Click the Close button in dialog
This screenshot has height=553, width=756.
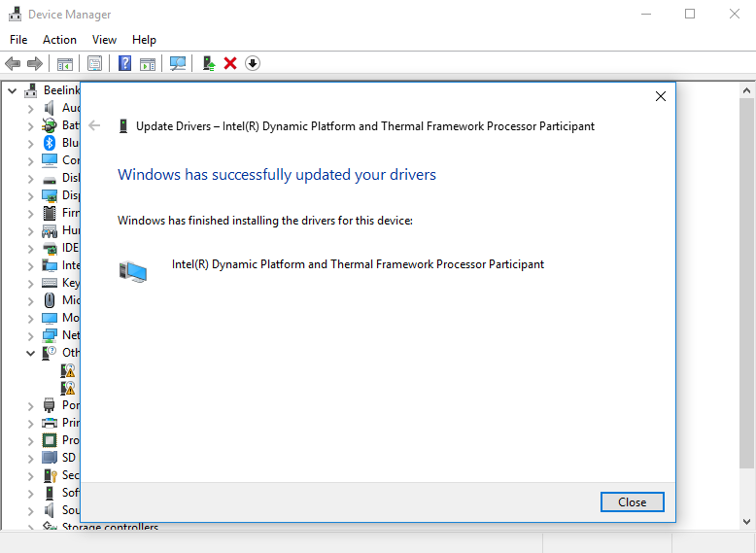click(632, 501)
